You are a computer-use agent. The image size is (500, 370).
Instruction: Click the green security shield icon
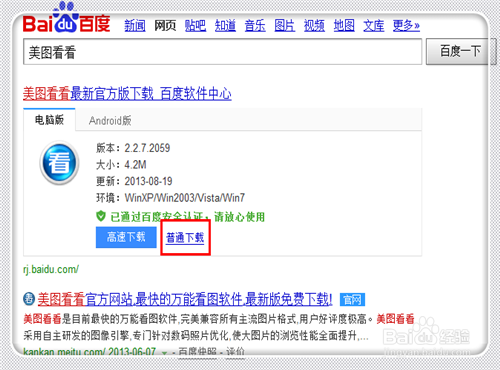point(101,217)
